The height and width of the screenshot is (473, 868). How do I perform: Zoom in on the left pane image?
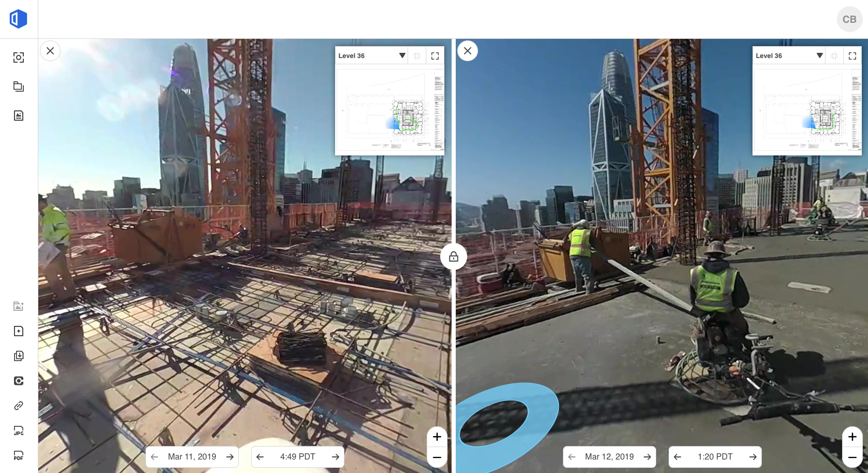tap(437, 437)
